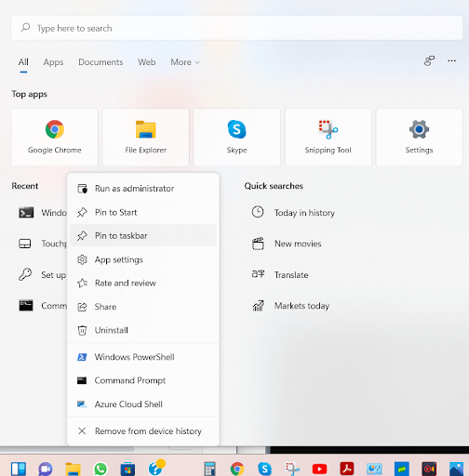Switch to the Documents search tab

click(x=100, y=62)
